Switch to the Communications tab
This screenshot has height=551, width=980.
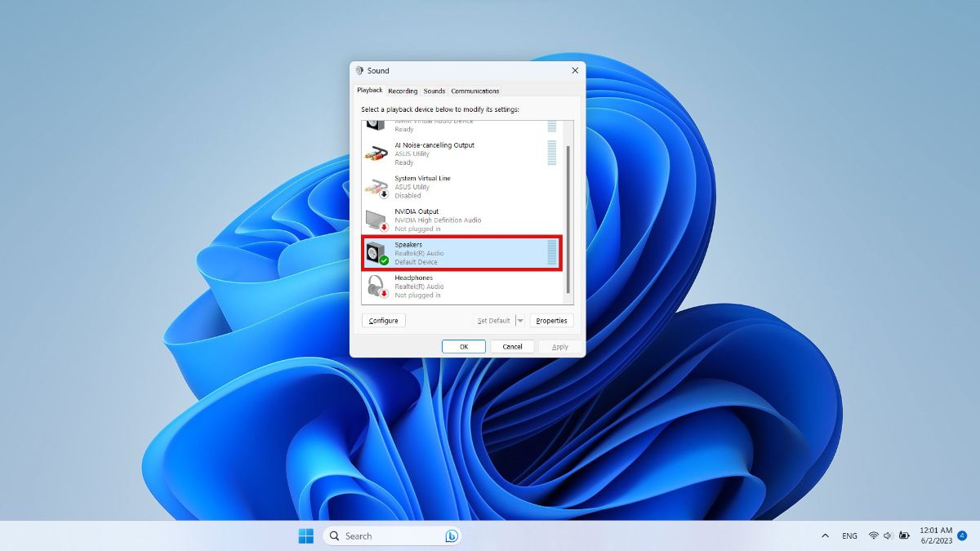click(x=475, y=91)
